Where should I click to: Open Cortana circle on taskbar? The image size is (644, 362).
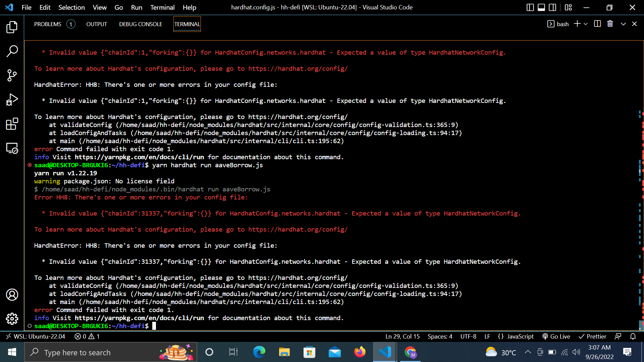pyautogui.click(x=209, y=352)
